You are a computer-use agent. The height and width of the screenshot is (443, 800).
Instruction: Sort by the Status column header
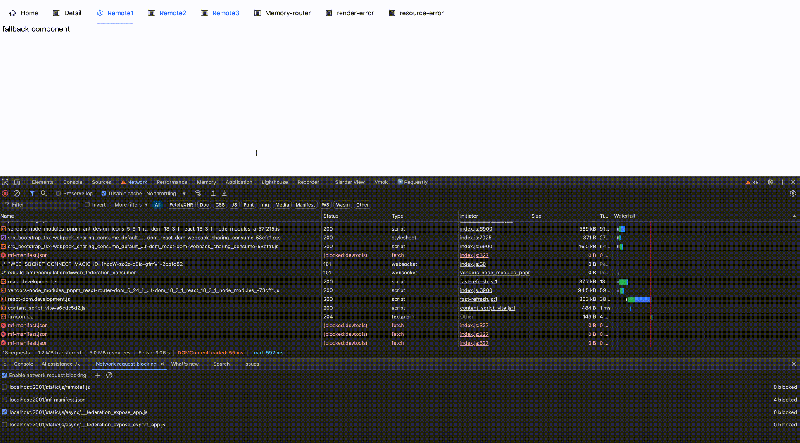[x=331, y=216]
